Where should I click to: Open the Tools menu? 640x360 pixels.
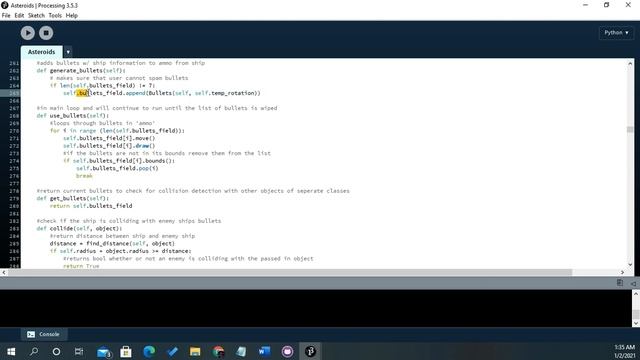tap(55, 16)
